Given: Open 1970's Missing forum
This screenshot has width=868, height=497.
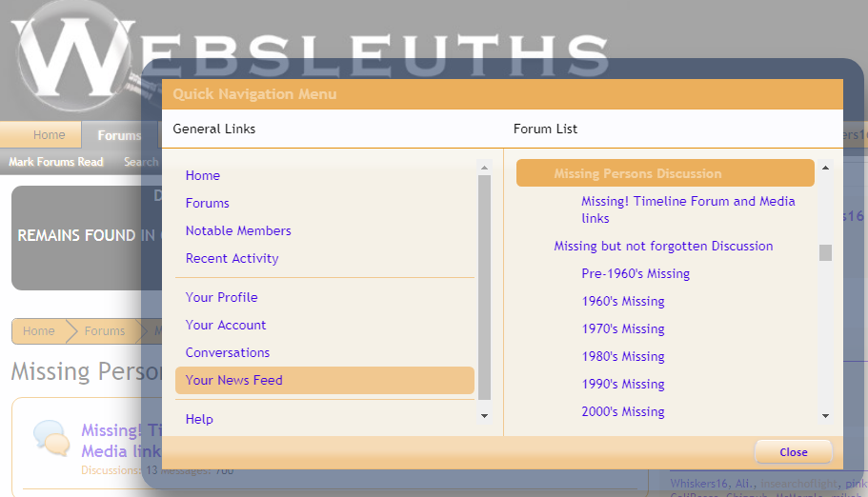Looking at the screenshot, I should (x=623, y=328).
